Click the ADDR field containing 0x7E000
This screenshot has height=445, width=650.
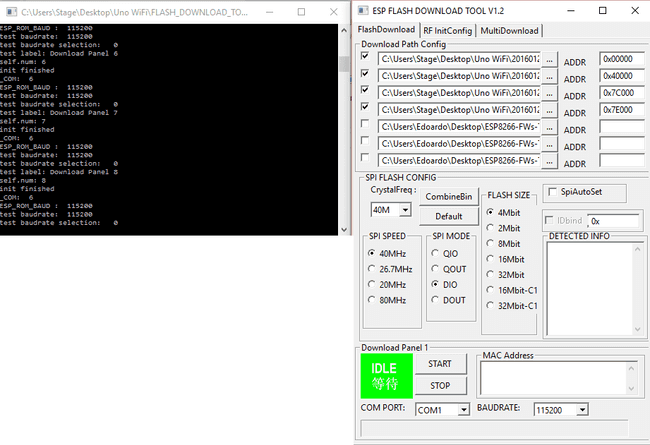pos(622,110)
